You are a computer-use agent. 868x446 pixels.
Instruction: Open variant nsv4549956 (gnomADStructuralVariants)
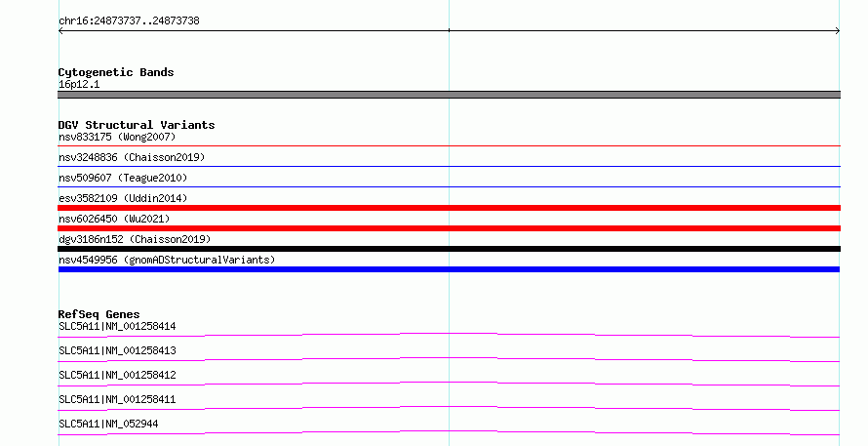coord(167,260)
